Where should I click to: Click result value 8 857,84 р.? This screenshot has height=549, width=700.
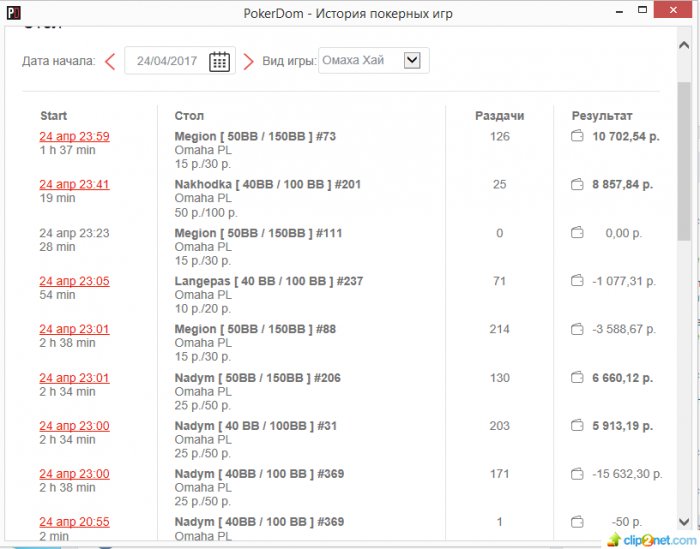tap(623, 184)
